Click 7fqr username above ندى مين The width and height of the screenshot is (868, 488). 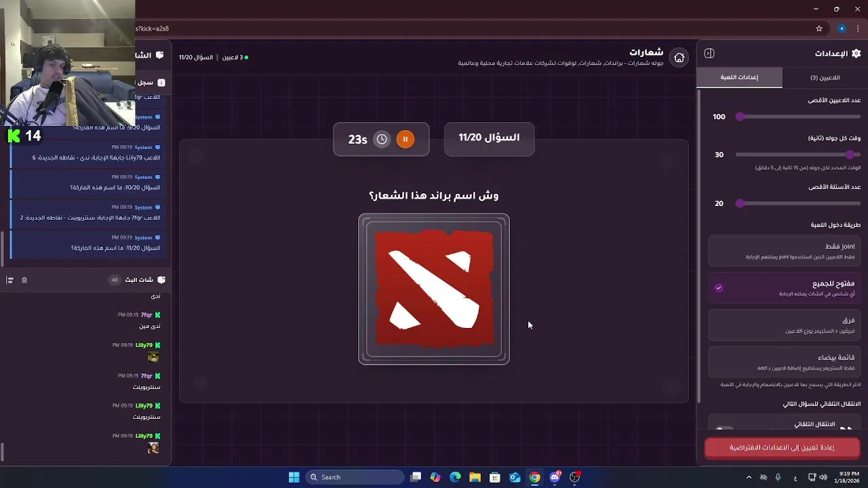[x=146, y=315]
